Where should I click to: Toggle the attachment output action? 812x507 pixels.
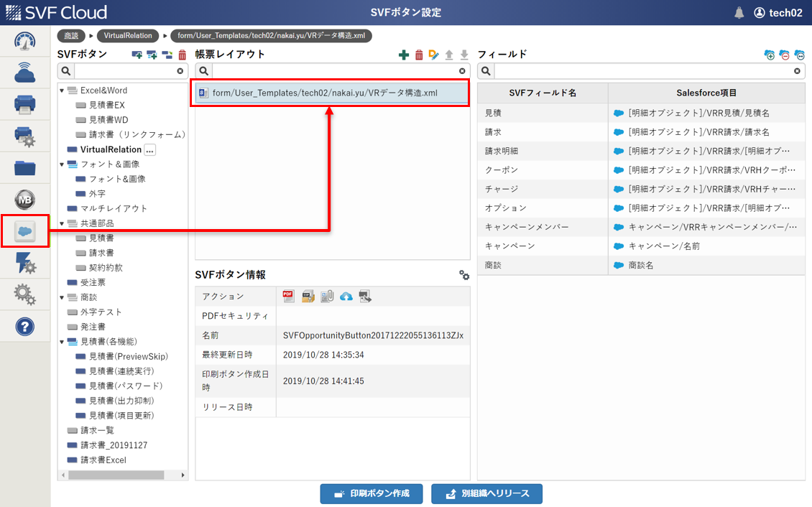pos(327,296)
